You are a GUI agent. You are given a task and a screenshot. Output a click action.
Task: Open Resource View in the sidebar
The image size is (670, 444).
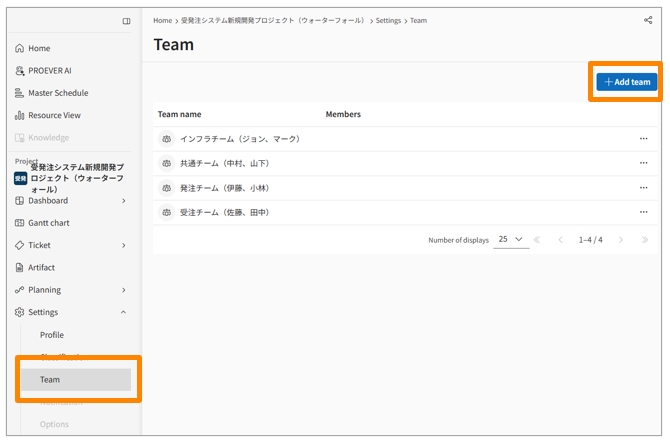54,115
